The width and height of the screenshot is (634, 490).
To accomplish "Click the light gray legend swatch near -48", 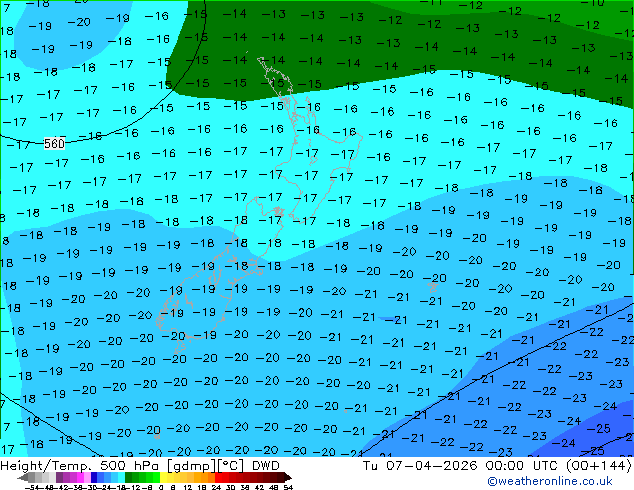I will pos(45,477).
